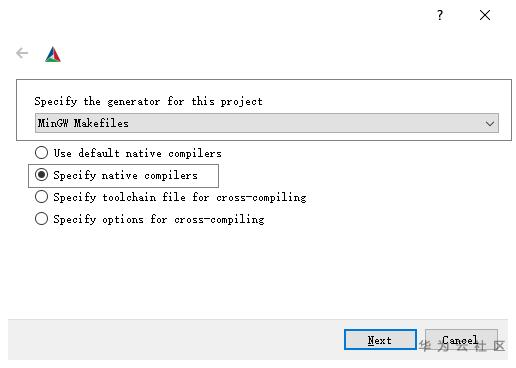
Task: Click the question mark help icon
Action: click(x=440, y=15)
